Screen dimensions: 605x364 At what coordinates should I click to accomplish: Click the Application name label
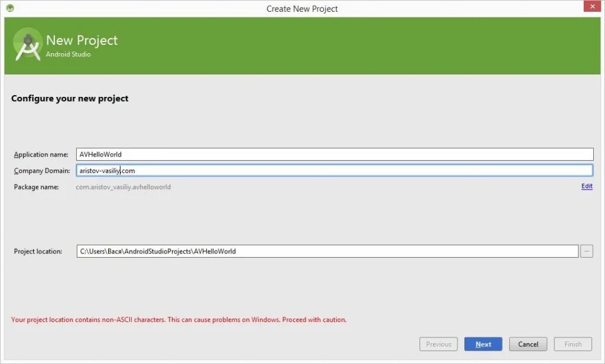pyautogui.click(x=41, y=154)
